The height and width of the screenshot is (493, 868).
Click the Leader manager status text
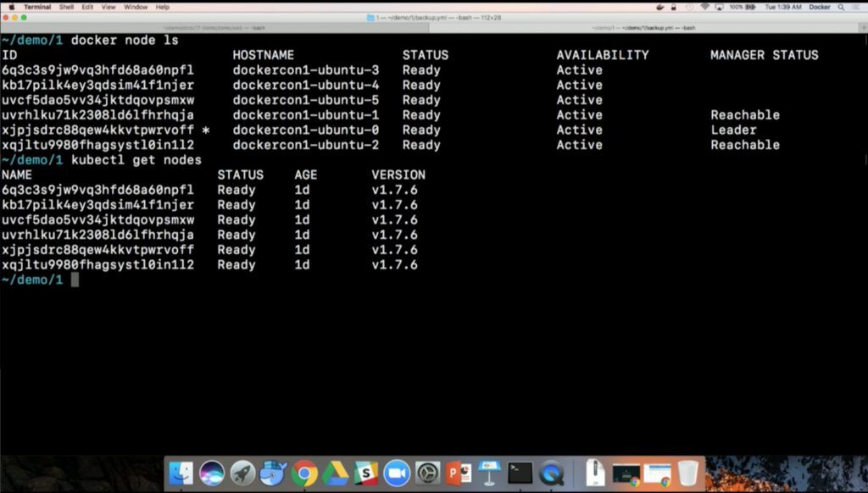(733, 130)
